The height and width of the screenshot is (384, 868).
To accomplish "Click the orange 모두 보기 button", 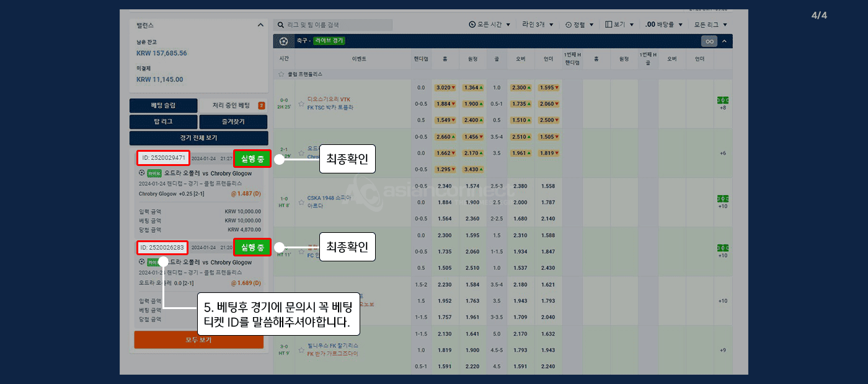I will click(x=198, y=340).
